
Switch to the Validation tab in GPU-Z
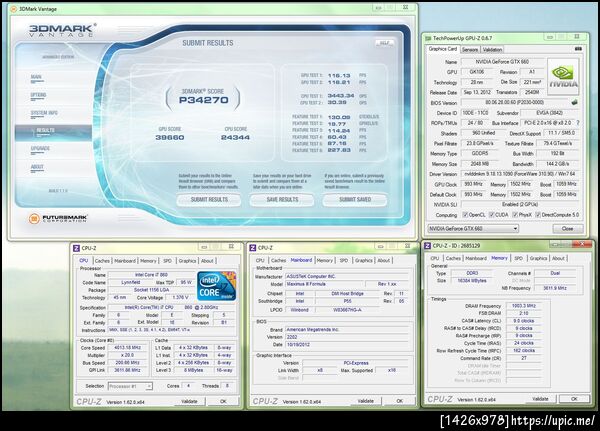[x=492, y=49]
